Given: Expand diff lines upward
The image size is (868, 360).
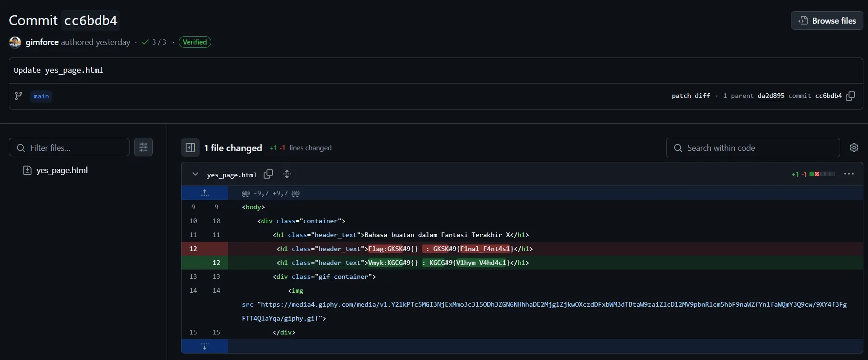Looking at the screenshot, I should (205, 193).
